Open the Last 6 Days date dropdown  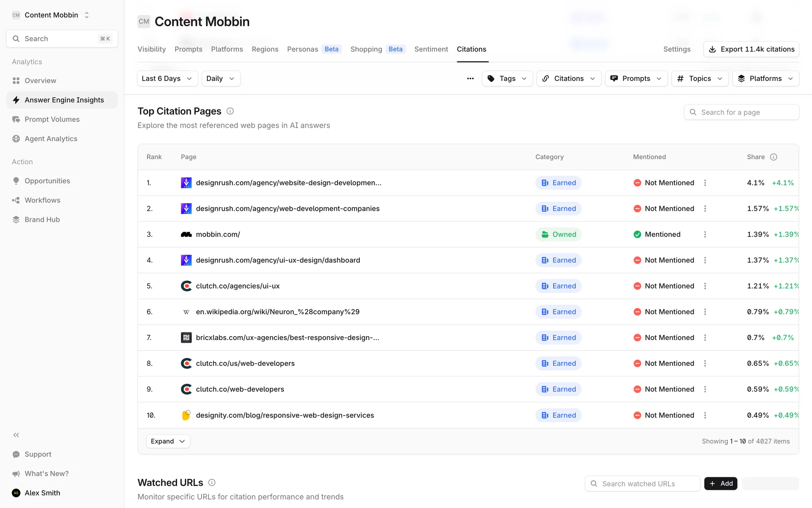pyautogui.click(x=167, y=79)
